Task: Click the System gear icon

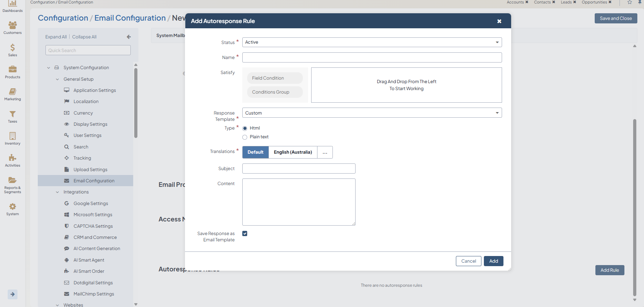Action: click(x=13, y=207)
